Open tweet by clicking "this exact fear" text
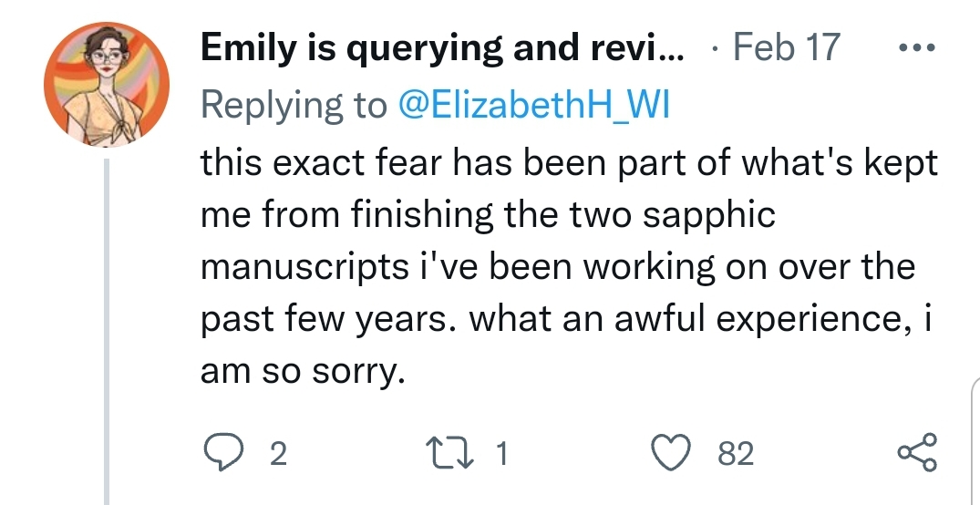 (x=321, y=162)
